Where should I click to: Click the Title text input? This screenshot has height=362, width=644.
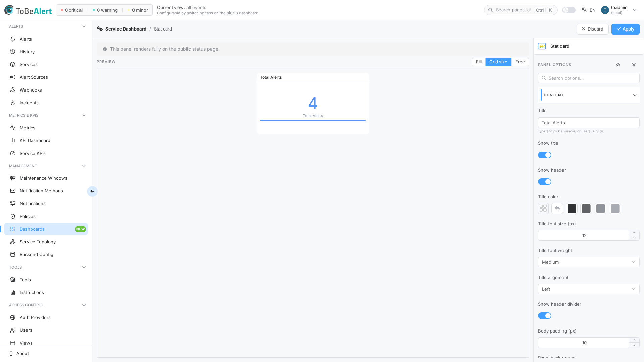[x=589, y=123]
